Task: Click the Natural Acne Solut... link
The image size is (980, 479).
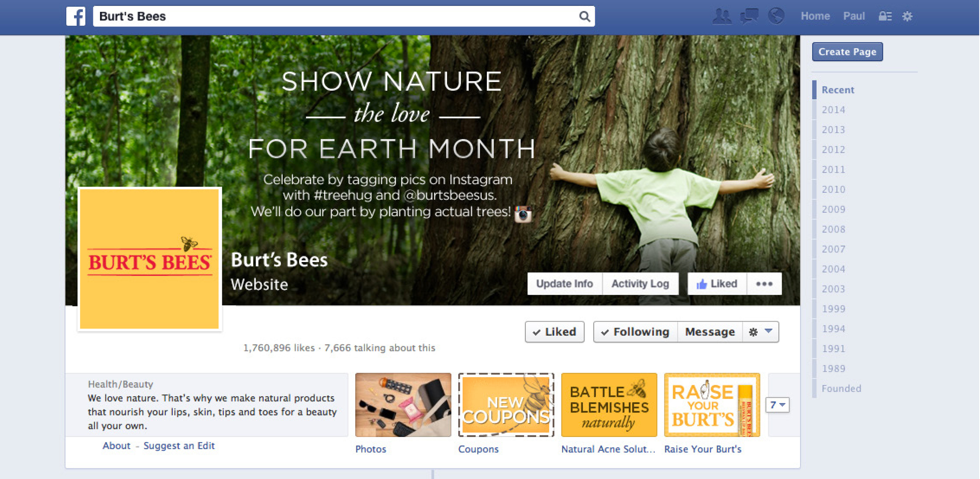Action: click(608, 449)
